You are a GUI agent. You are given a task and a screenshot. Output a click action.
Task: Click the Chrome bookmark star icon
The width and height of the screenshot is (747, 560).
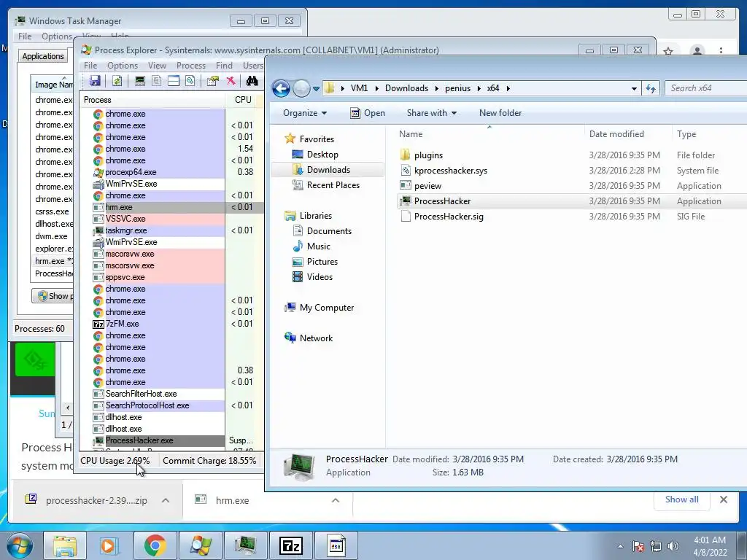point(668,51)
